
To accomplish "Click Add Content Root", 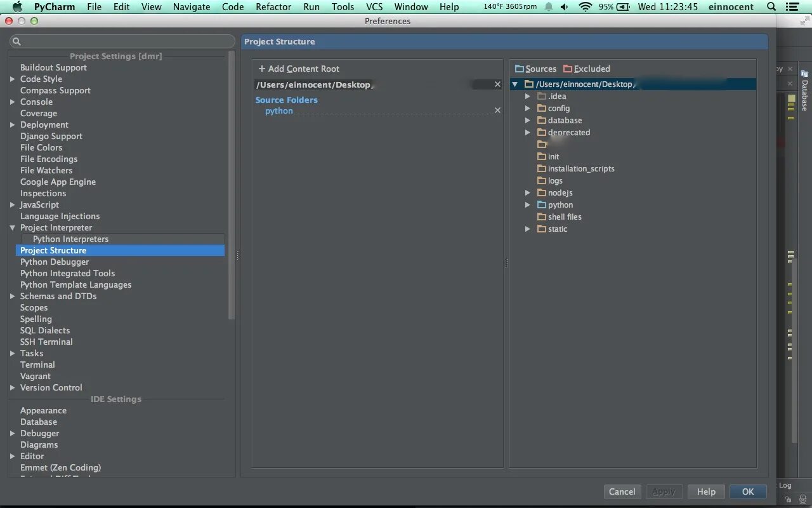I will click(x=299, y=69).
